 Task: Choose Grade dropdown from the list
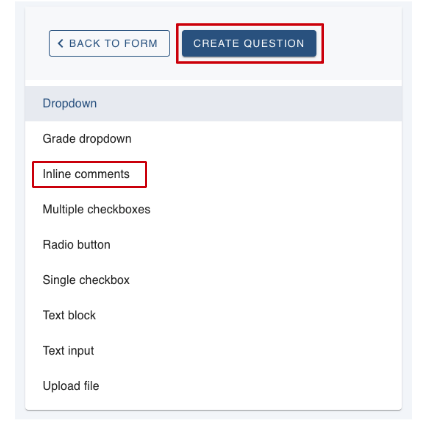pos(213,139)
